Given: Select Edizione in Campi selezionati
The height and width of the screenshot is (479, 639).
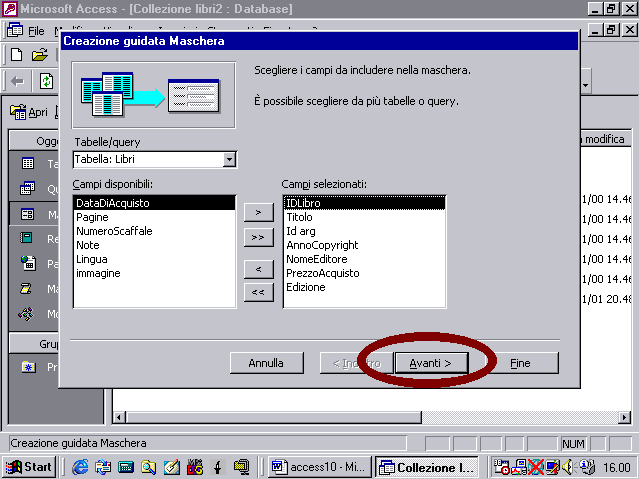Looking at the screenshot, I should pos(364,287).
